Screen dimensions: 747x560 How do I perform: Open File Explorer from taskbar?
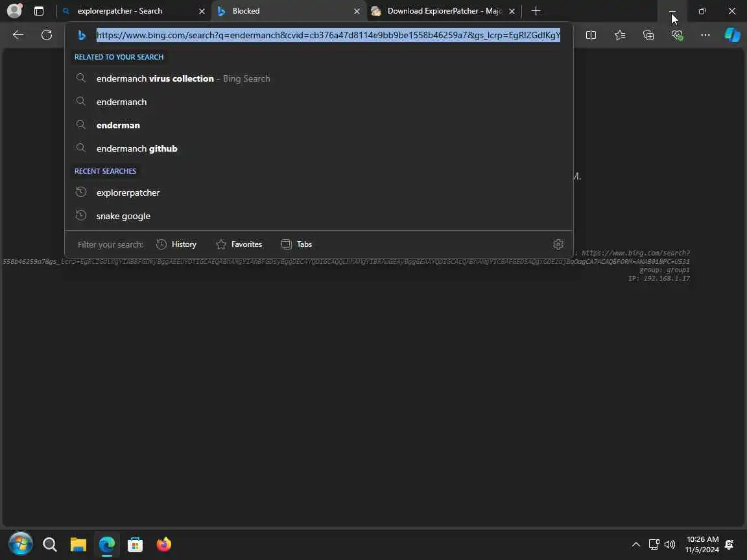(x=78, y=544)
